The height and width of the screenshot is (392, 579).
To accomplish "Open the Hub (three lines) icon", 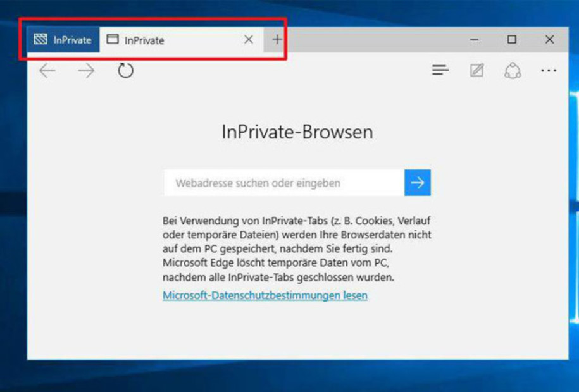I will pyautogui.click(x=440, y=70).
